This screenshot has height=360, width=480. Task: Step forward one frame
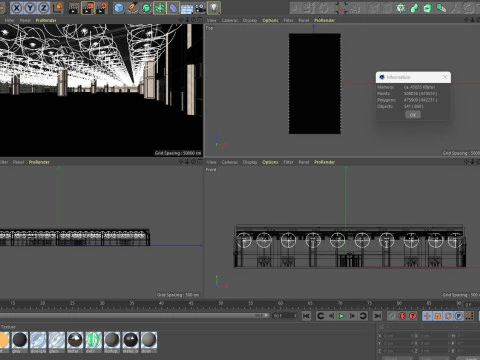352,316
